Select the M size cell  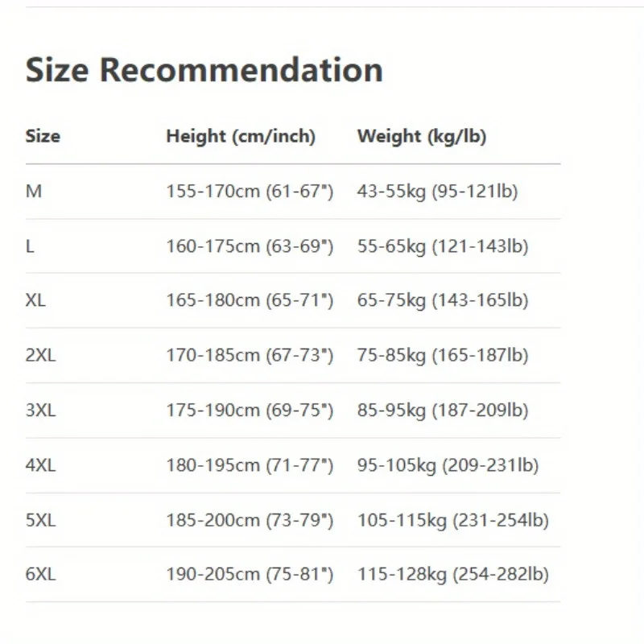[33, 192]
